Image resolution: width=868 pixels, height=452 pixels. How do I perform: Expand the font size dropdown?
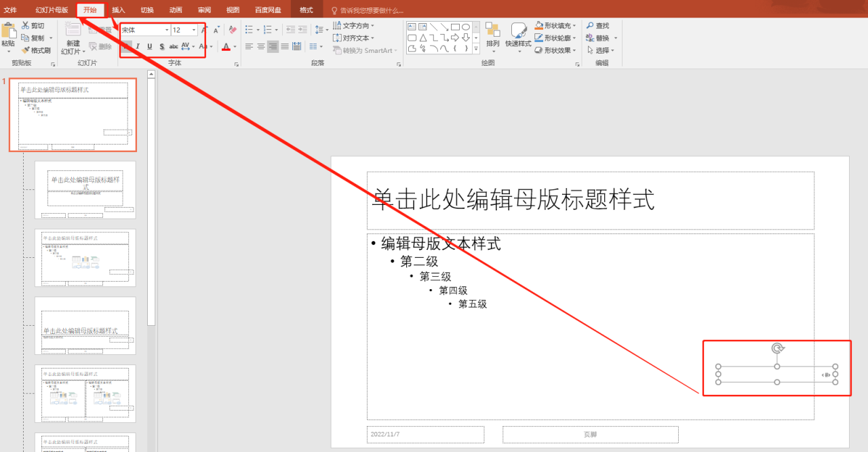(x=194, y=29)
